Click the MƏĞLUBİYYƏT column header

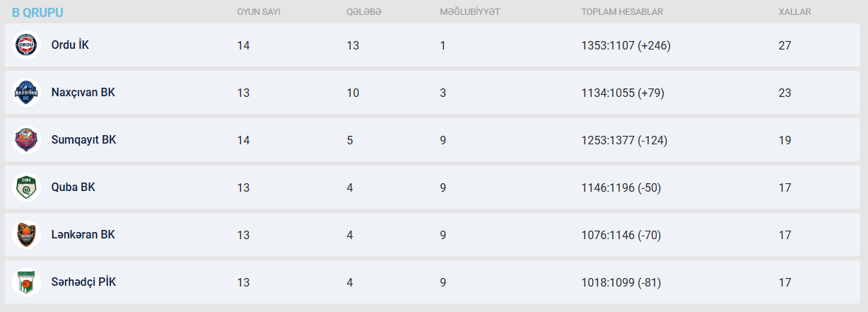coord(470,12)
